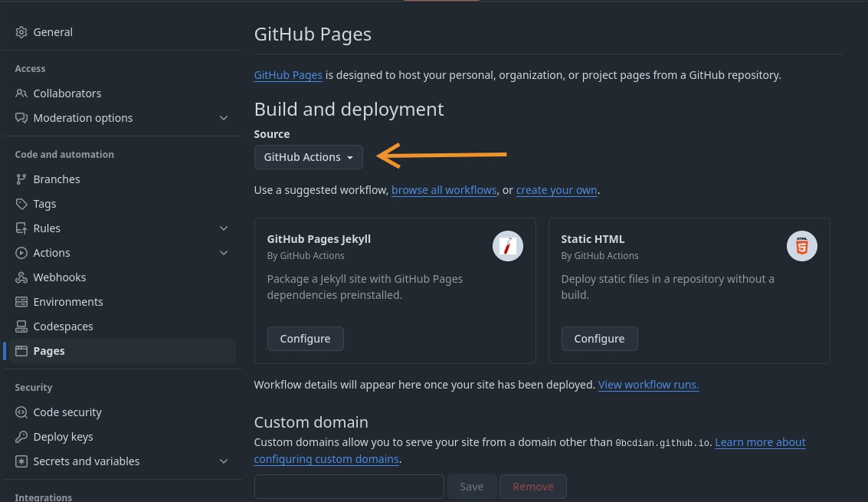Image resolution: width=868 pixels, height=502 pixels.
Task: Click the Remove custom domain button
Action: click(x=533, y=487)
